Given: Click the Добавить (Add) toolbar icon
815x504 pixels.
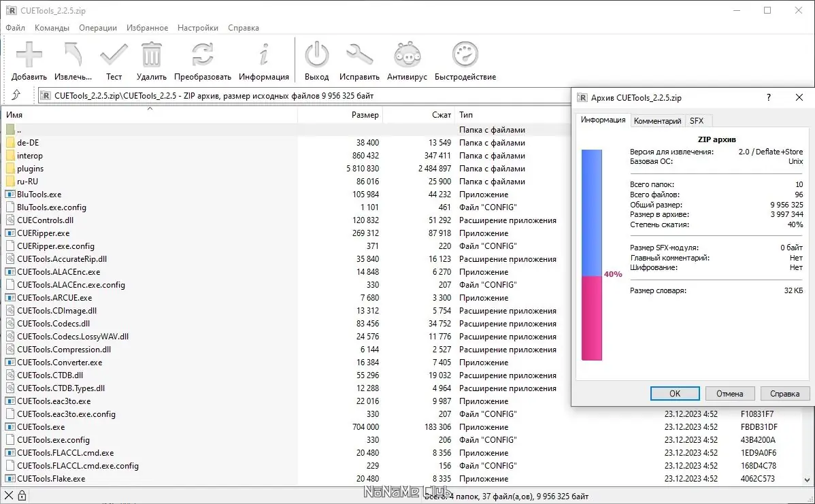Looking at the screenshot, I should point(29,54).
